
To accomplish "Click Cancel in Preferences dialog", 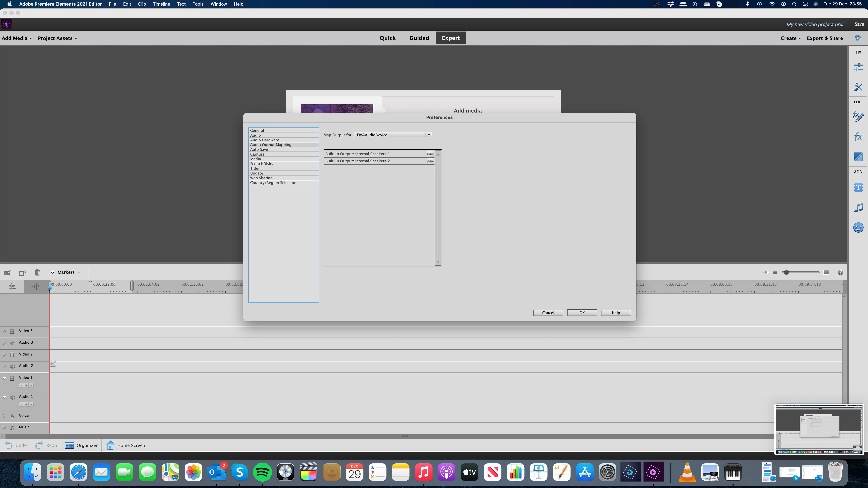I will pyautogui.click(x=548, y=312).
